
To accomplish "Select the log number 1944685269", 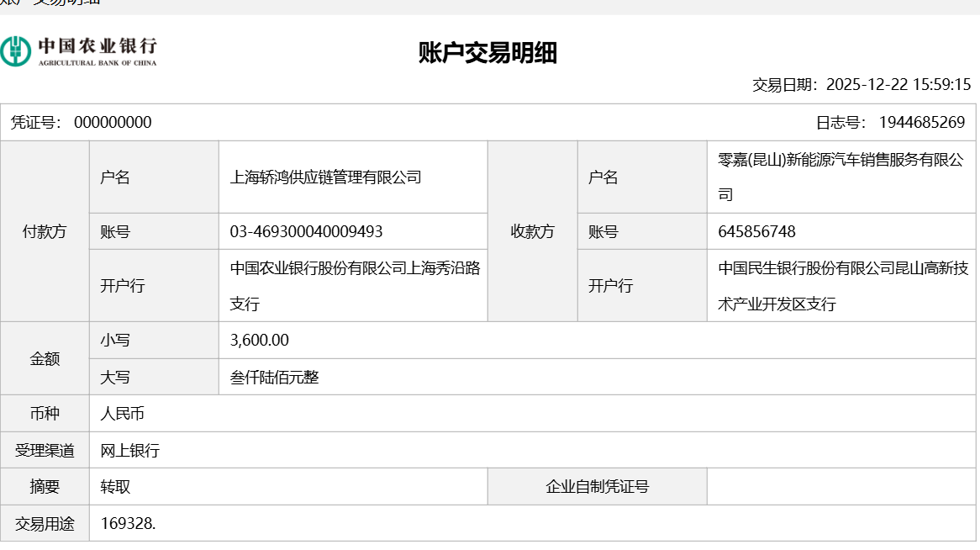I will [922, 123].
